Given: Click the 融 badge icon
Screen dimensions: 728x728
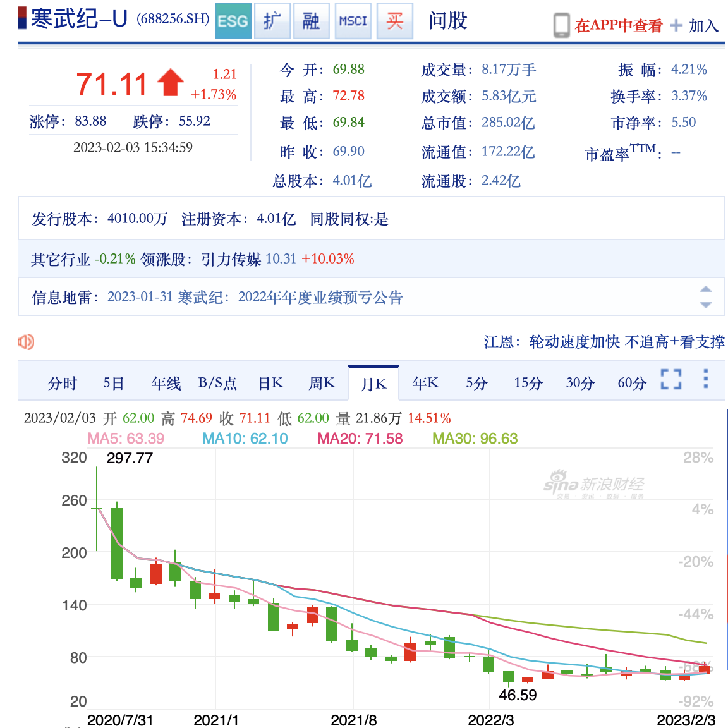Looking at the screenshot, I should coord(312,21).
